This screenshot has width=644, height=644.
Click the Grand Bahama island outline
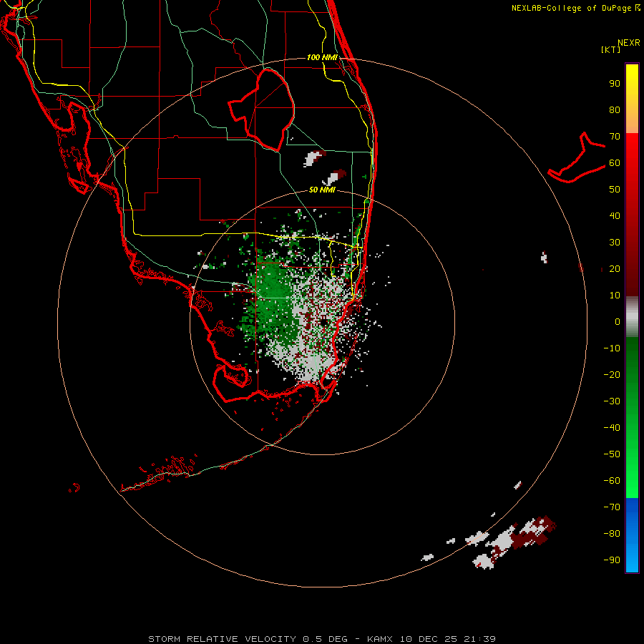click(577, 157)
